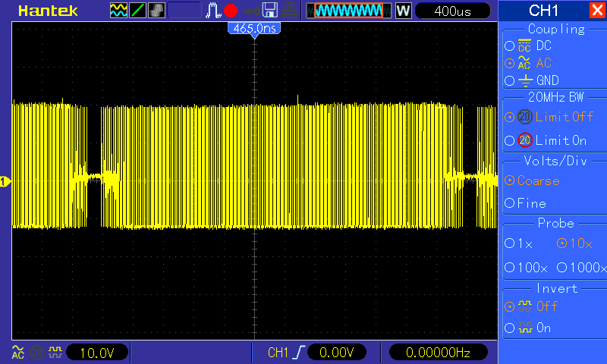Click the AC coupling status icon at the bottom

tap(17, 352)
